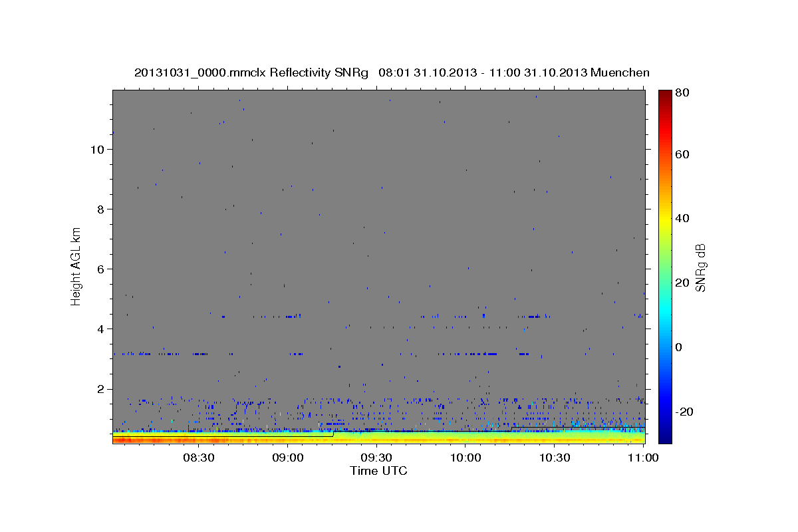Click the dark red top of colorbar

pos(665,93)
